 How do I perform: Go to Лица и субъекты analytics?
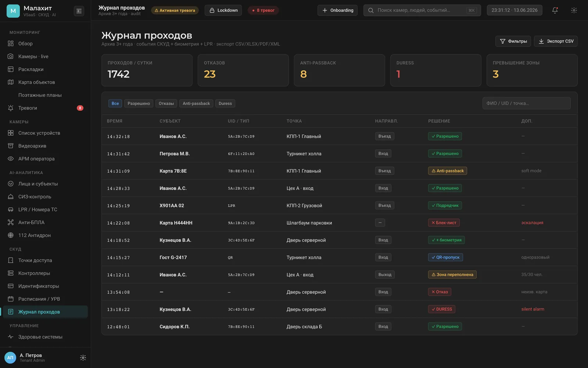click(x=45, y=184)
